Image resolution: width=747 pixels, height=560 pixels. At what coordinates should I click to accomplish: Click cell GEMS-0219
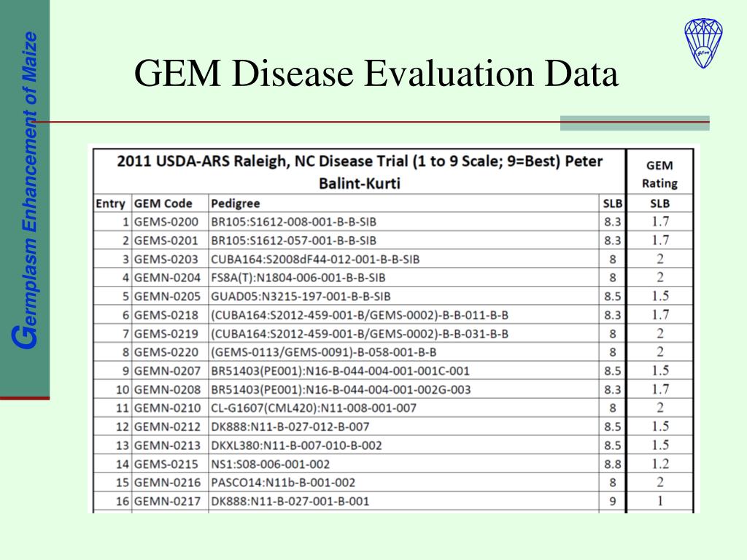click(x=166, y=333)
